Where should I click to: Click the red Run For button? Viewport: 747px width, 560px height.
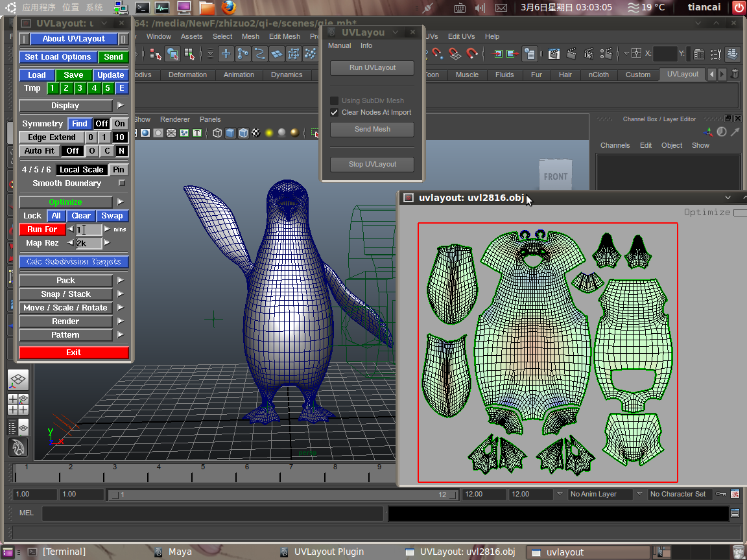coord(42,229)
